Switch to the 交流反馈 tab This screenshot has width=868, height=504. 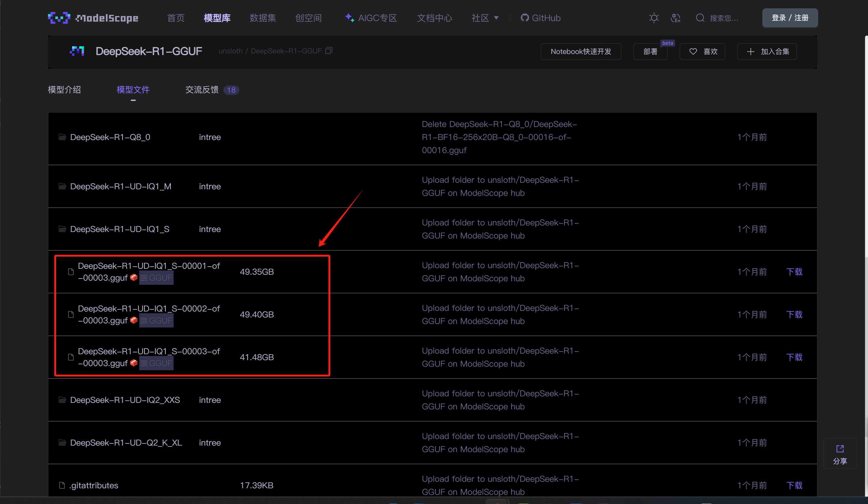point(202,90)
